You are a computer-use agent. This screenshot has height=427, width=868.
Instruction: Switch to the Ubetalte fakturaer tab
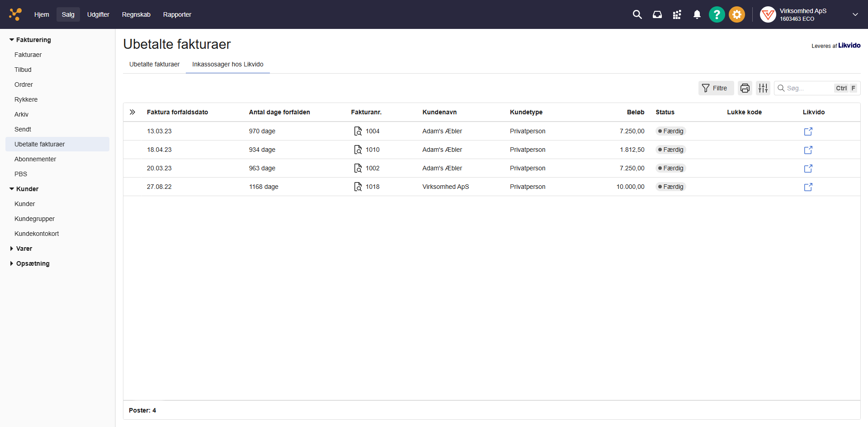154,64
